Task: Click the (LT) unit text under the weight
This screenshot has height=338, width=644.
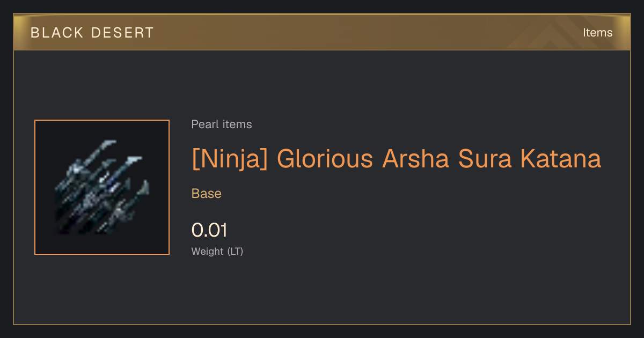Action: pos(235,251)
